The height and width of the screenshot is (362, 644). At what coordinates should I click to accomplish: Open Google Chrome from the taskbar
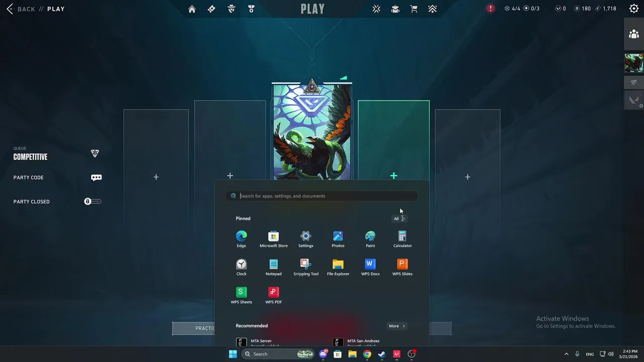(x=367, y=354)
